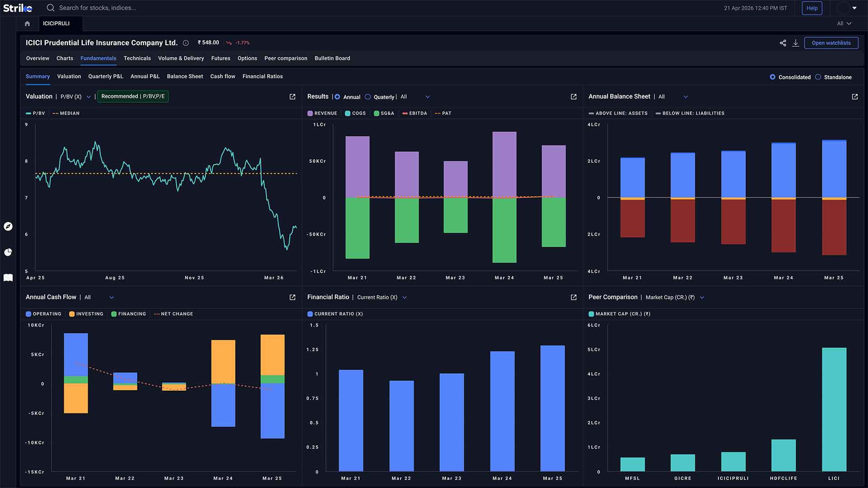This screenshot has height=488, width=868.
Task: Select the Standalone radio button
Action: click(x=818, y=77)
